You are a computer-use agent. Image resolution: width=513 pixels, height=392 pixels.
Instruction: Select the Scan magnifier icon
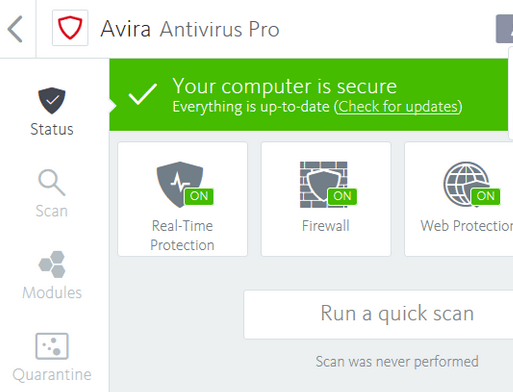click(52, 182)
